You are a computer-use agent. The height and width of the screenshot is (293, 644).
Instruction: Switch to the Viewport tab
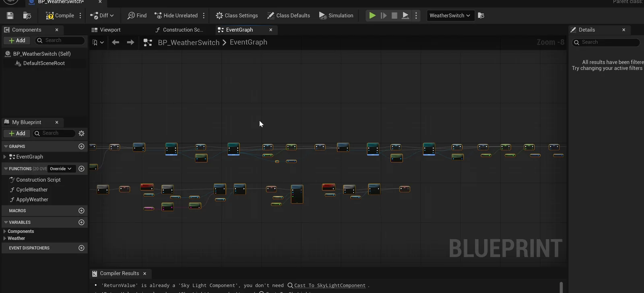coord(106,30)
